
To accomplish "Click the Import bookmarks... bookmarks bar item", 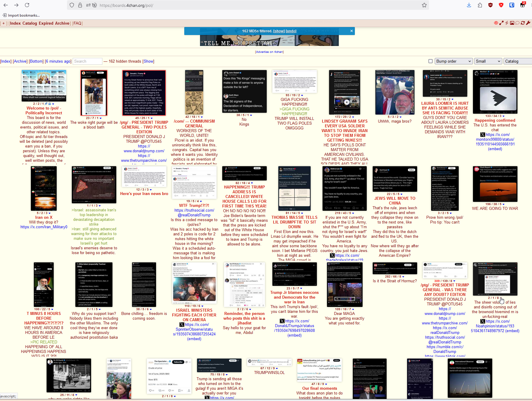I will tap(21, 15).
